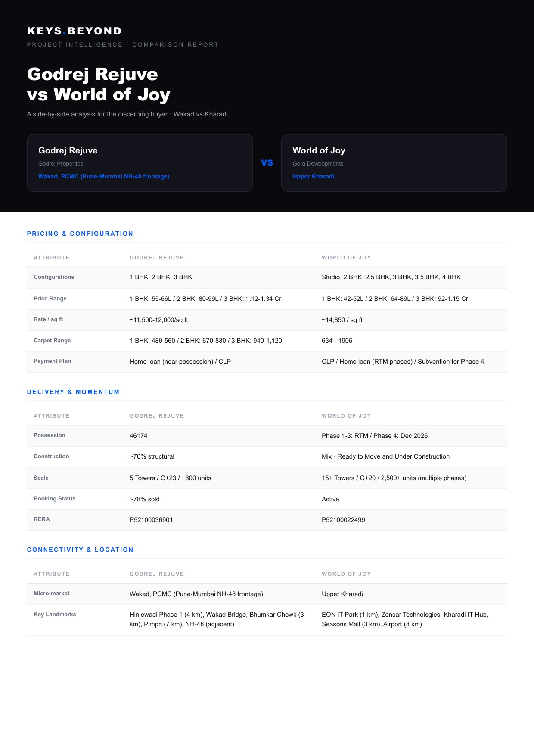The height and width of the screenshot is (756, 534).
Task: Select the '~70% structural' construction value
Action: pyautogui.click(x=152, y=456)
